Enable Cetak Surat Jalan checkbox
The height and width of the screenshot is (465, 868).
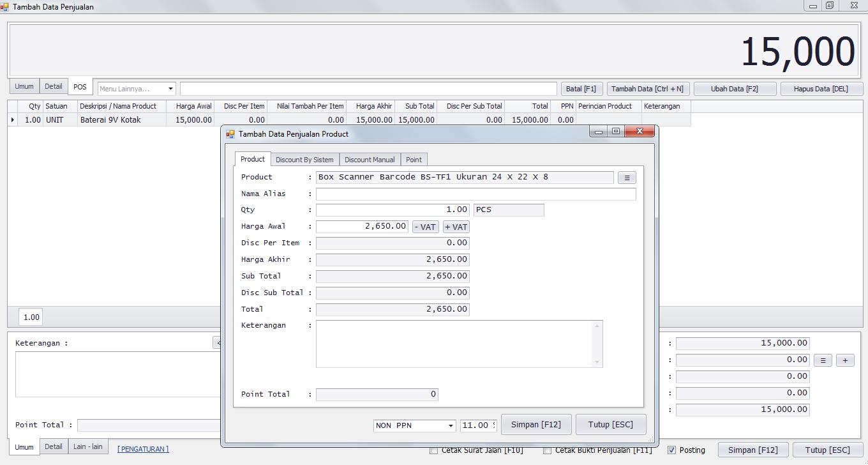pyautogui.click(x=434, y=450)
